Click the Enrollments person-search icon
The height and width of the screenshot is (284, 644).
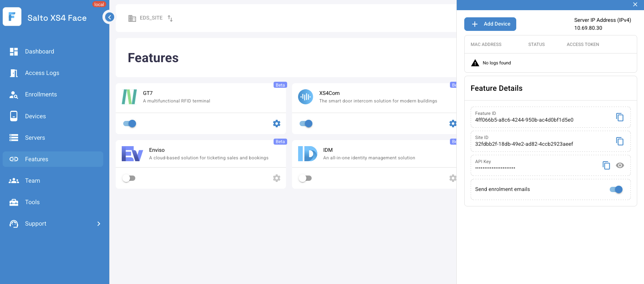tap(14, 95)
